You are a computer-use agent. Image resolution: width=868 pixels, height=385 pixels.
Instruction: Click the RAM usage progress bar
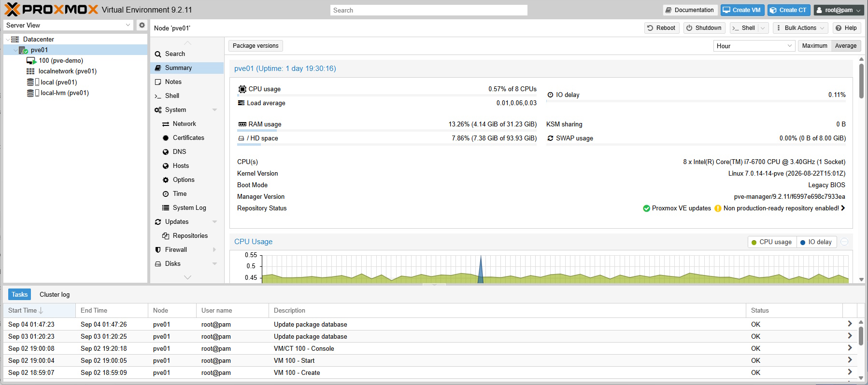coord(387,130)
